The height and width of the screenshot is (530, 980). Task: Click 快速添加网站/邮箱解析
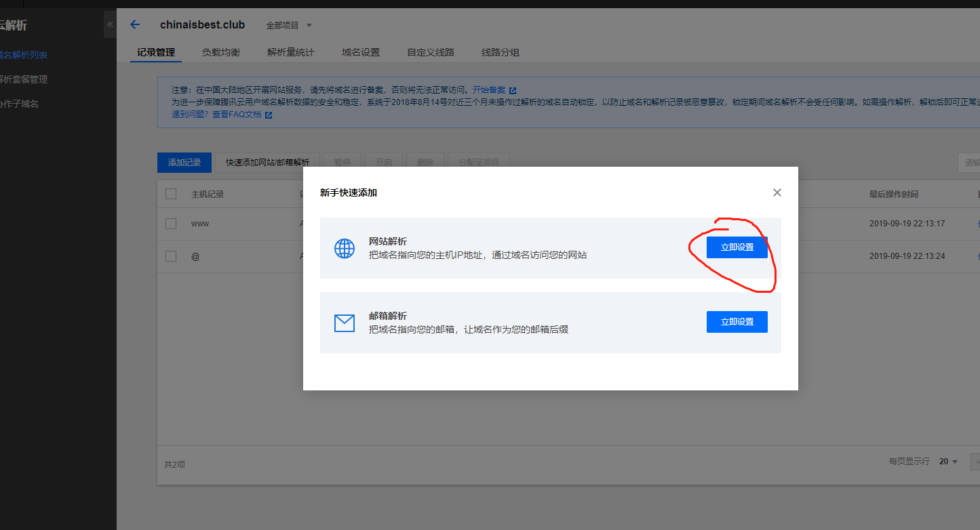(x=268, y=162)
